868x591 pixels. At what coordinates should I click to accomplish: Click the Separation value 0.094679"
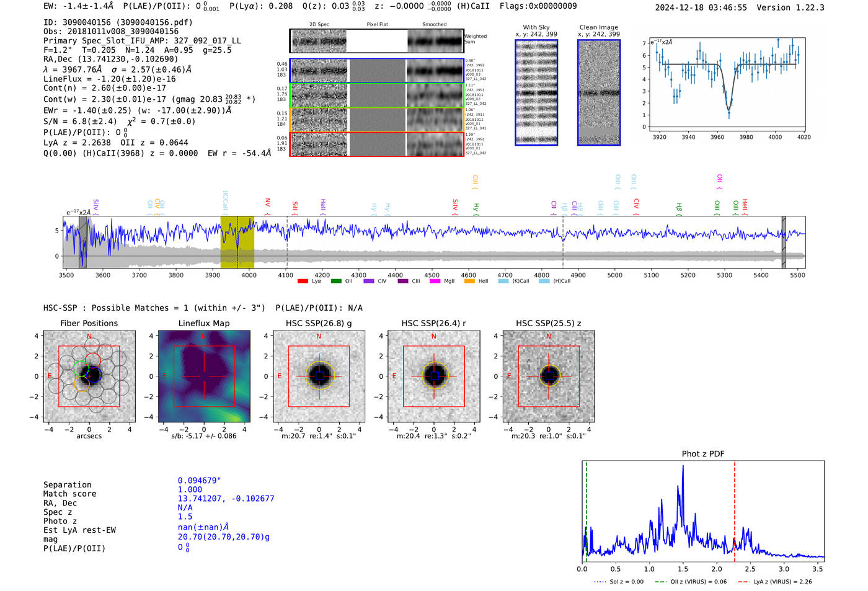tap(199, 481)
